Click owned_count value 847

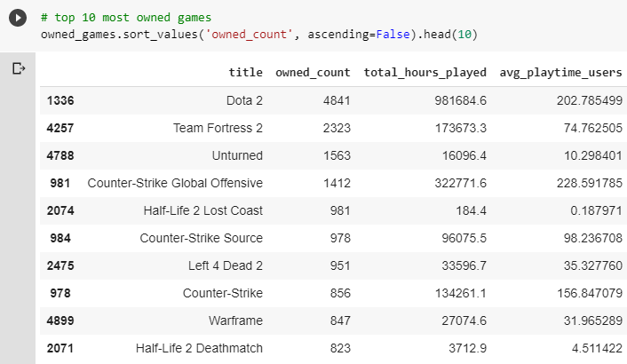[x=340, y=320]
